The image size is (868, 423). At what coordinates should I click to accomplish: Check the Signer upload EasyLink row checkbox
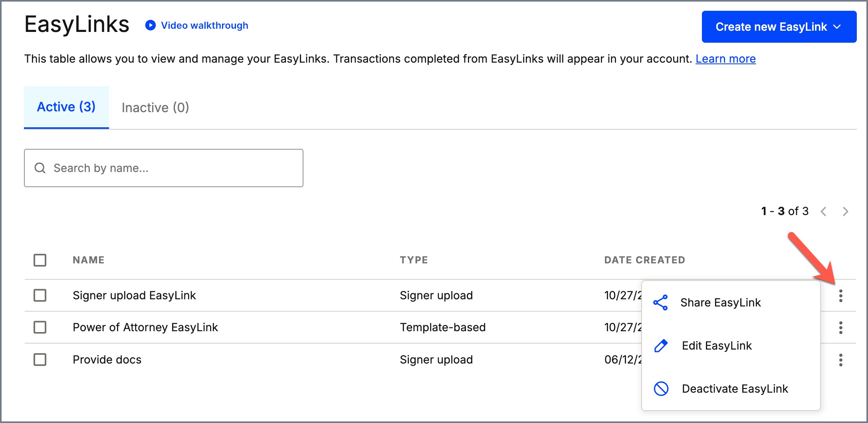pyautogui.click(x=40, y=295)
